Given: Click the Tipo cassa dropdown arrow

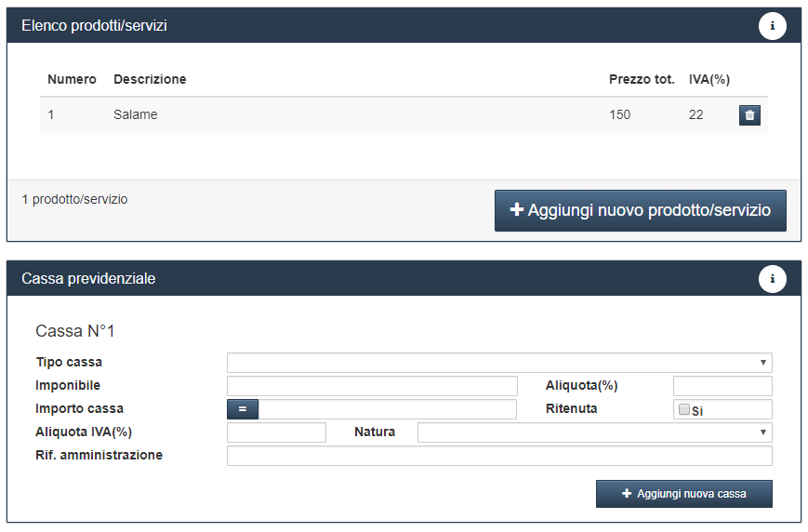Looking at the screenshot, I should click(763, 363).
